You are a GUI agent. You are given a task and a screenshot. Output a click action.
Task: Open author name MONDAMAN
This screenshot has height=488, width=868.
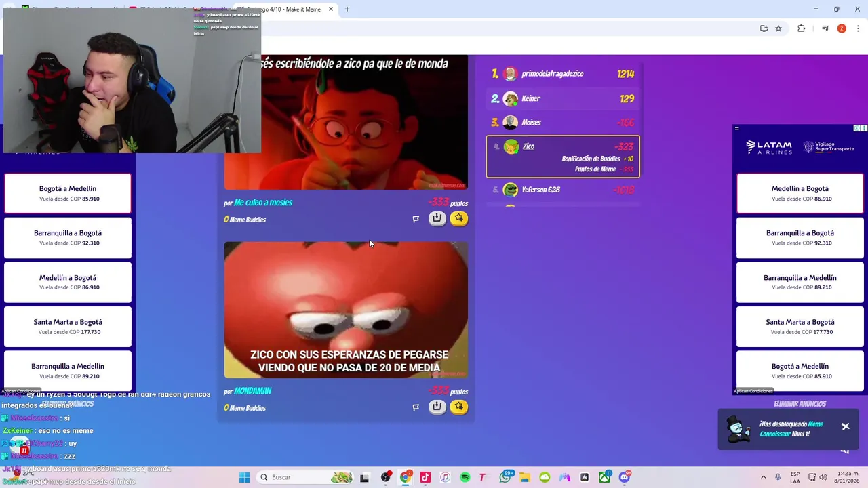click(253, 391)
